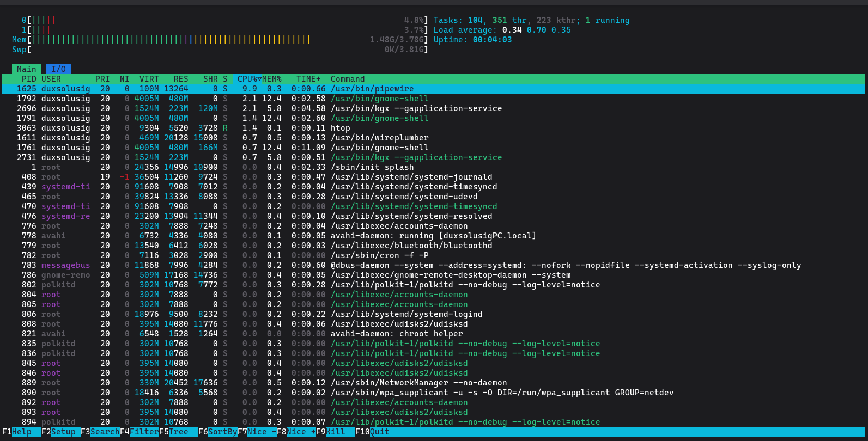The height and width of the screenshot is (441, 868).
Task: Click F9 Kill in the footer
Action: 336,432
